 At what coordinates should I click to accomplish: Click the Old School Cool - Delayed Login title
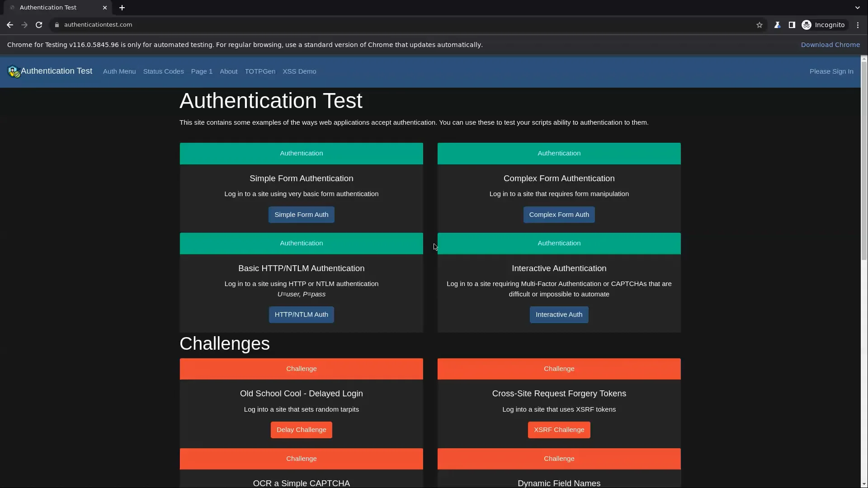coord(302,394)
